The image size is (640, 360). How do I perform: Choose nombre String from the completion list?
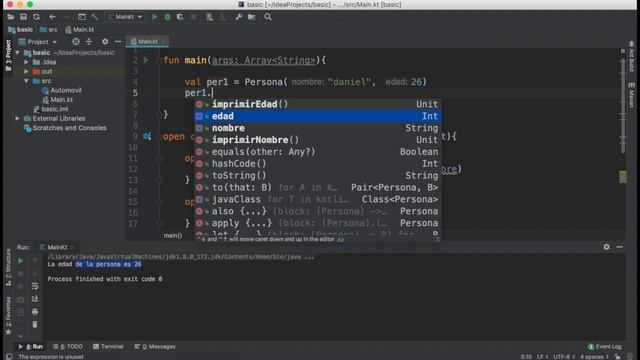point(318,128)
